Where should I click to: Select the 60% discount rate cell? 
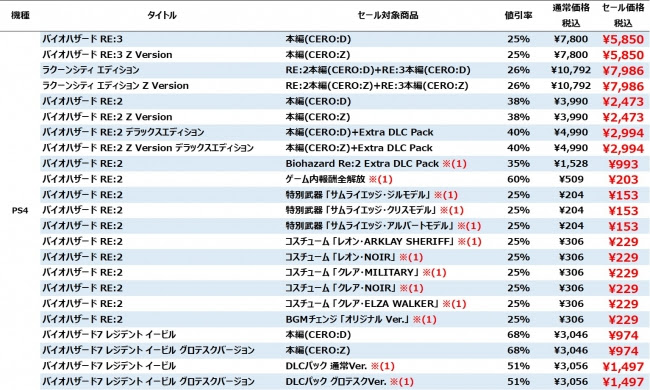[518, 179]
